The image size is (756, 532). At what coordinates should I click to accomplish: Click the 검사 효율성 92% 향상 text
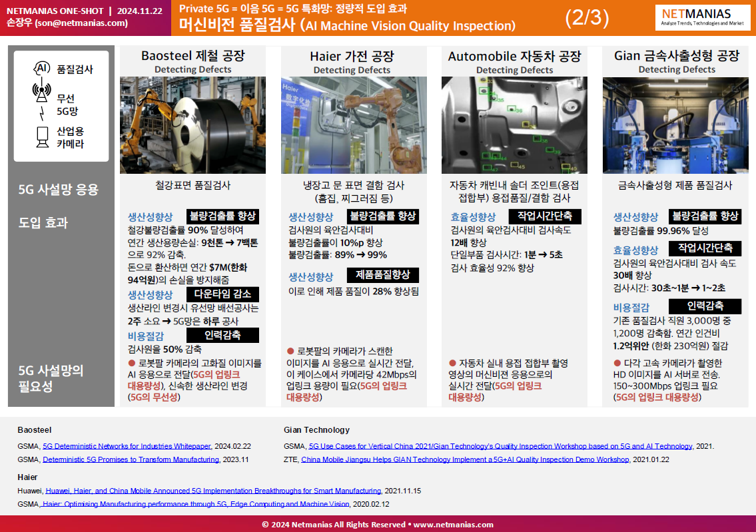(x=492, y=268)
